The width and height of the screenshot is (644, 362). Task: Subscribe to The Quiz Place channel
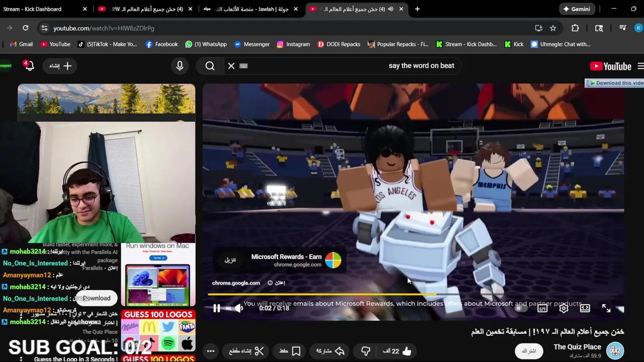pos(529,351)
